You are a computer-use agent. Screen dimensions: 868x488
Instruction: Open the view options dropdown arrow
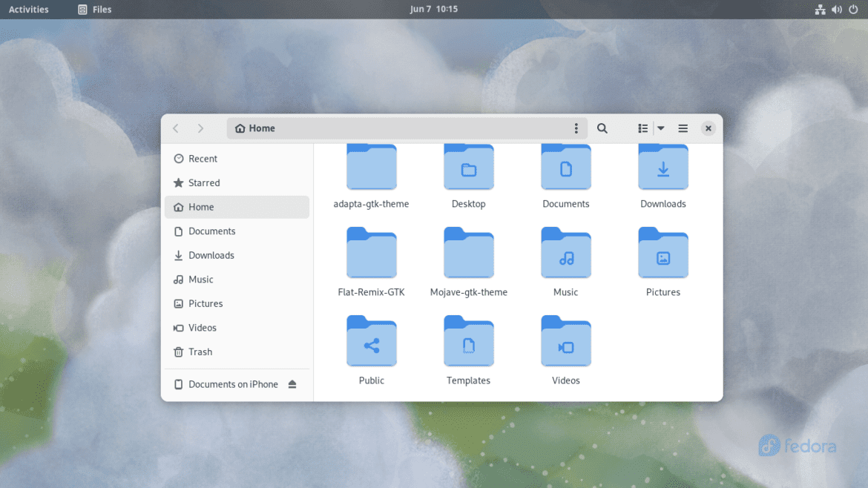[x=660, y=128]
